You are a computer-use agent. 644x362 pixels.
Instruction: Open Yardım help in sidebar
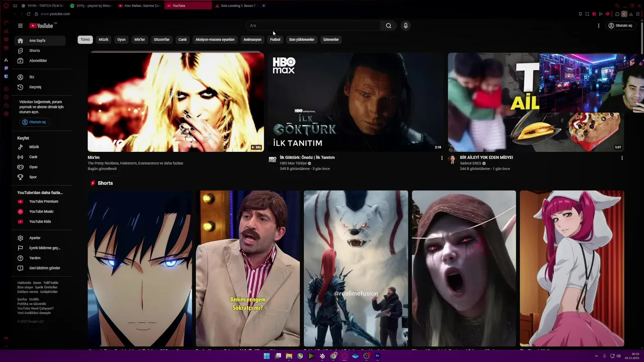click(41, 258)
